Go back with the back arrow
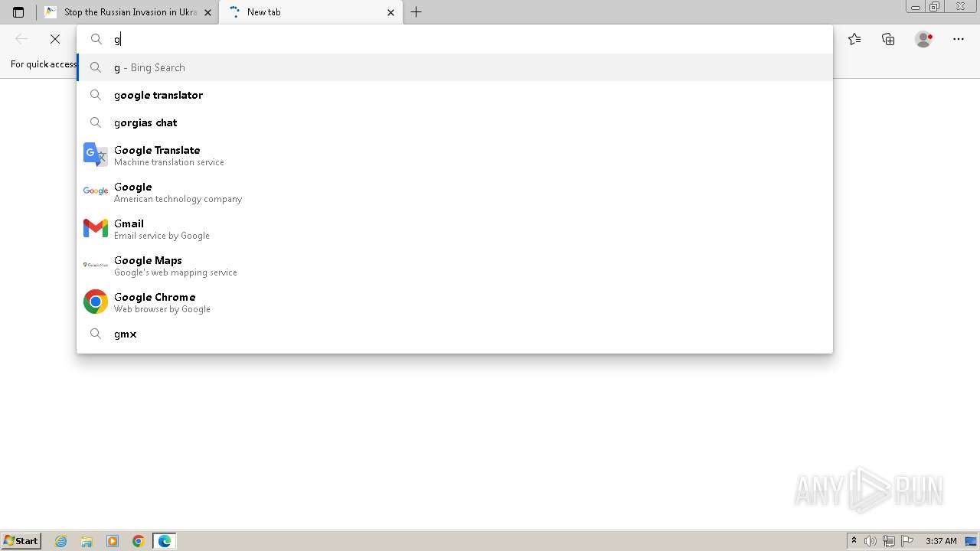 pos(21,39)
